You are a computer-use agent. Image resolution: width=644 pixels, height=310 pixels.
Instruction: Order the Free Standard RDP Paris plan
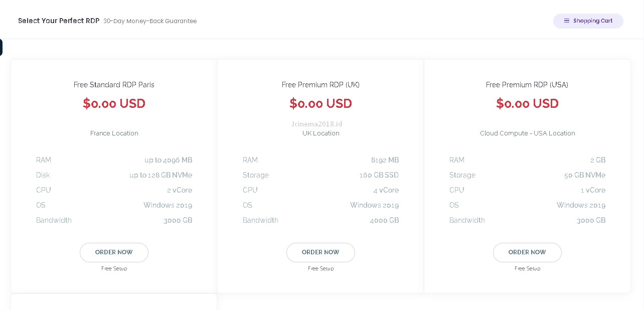tap(114, 252)
